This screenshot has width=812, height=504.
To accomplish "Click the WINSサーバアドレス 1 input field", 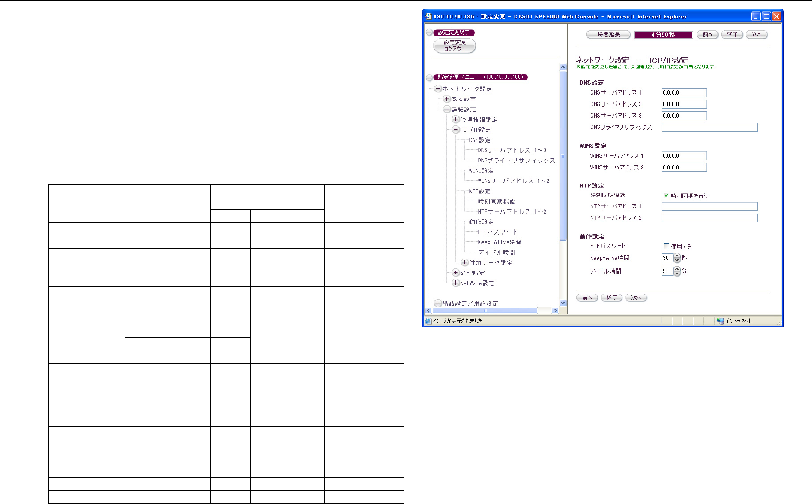I will (x=684, y=156).
